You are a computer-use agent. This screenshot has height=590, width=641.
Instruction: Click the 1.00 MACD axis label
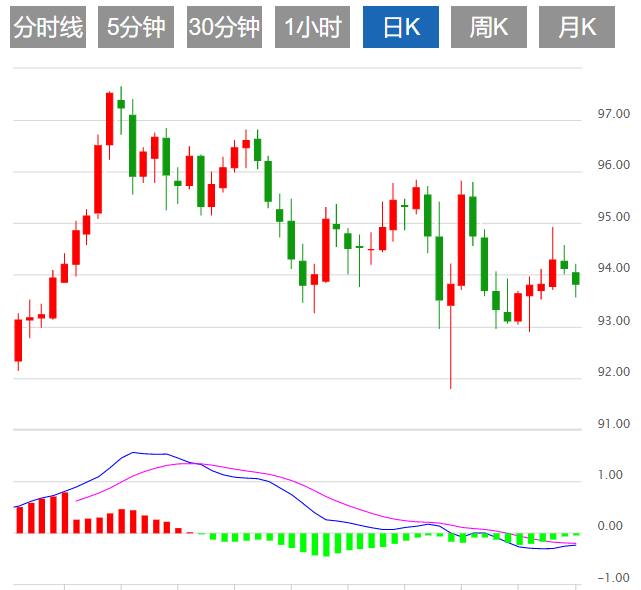click(610, 475)
